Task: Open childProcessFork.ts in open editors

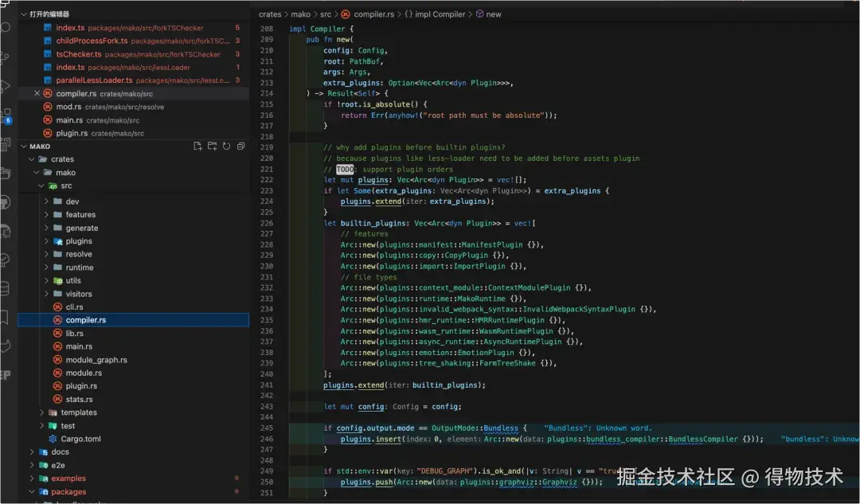Action: (x=134, y=41)
